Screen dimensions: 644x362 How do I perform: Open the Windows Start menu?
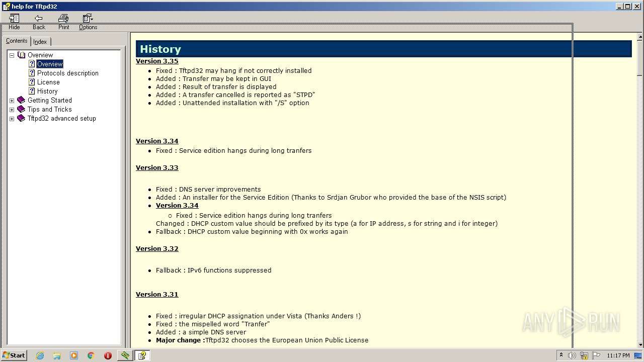[x=14, y=355]
